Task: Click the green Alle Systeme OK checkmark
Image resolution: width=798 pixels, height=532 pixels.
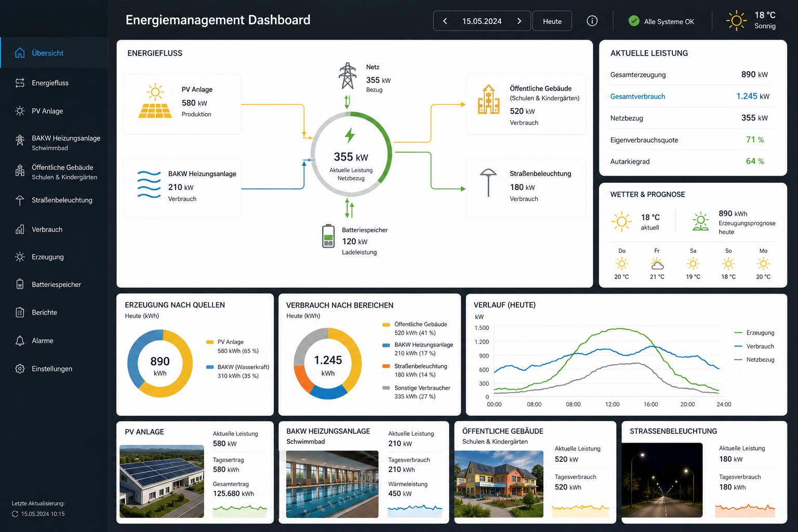Action: click(634, 21)
